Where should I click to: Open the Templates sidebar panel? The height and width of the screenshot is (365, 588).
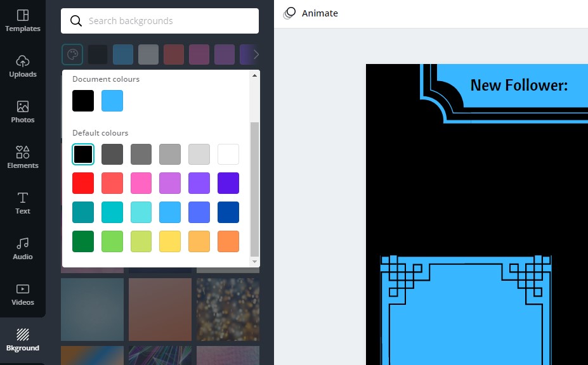[22, 21]
